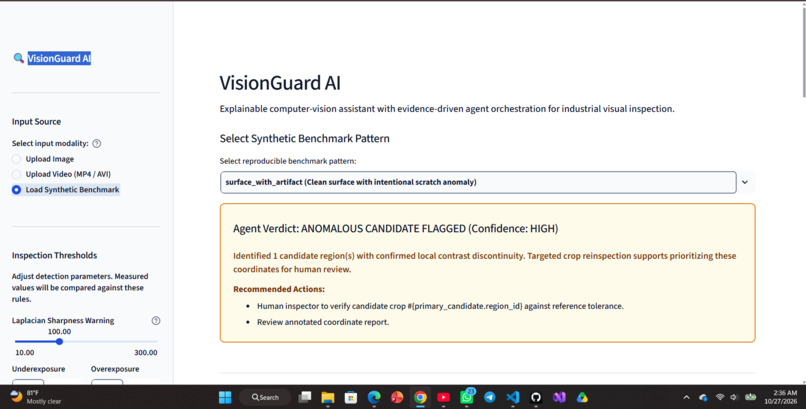Screen dimensions: 806x409
Task: Open Google Drive from taskbar
Action: click(x=582, y=397)
